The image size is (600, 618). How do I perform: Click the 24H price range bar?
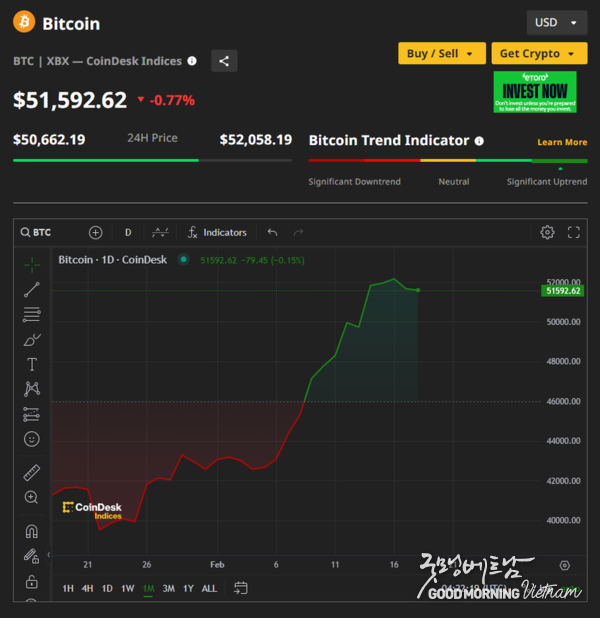(x=152, y=160)
